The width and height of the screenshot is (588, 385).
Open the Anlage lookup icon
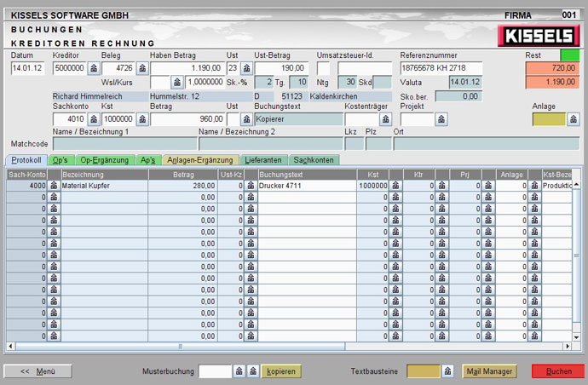click(574, 119)
